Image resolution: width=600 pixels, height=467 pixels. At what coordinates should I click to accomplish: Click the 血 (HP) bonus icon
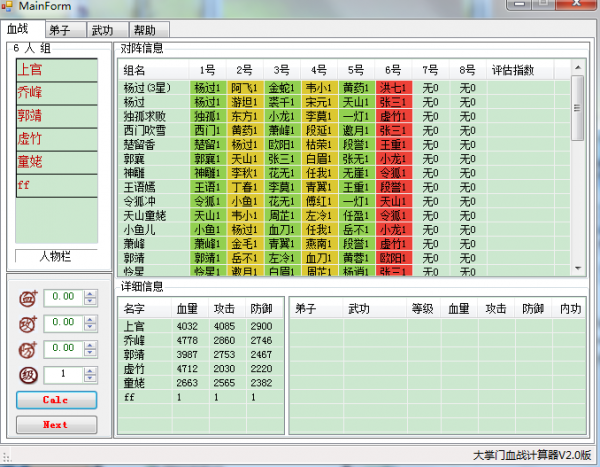coord(28,299)
